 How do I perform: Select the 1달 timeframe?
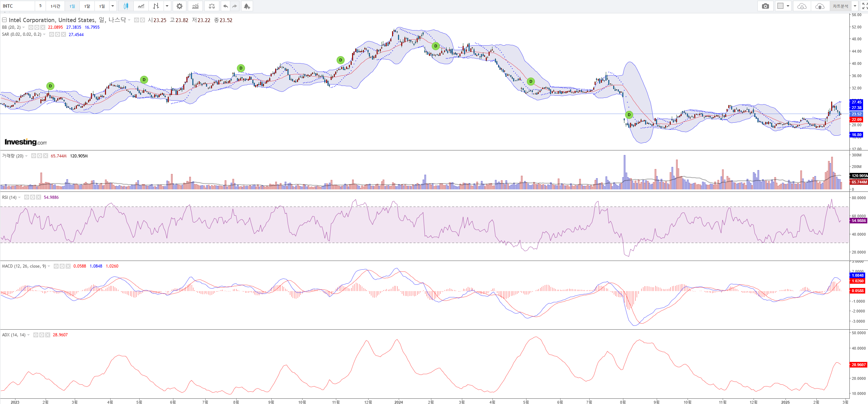point(87,6)
